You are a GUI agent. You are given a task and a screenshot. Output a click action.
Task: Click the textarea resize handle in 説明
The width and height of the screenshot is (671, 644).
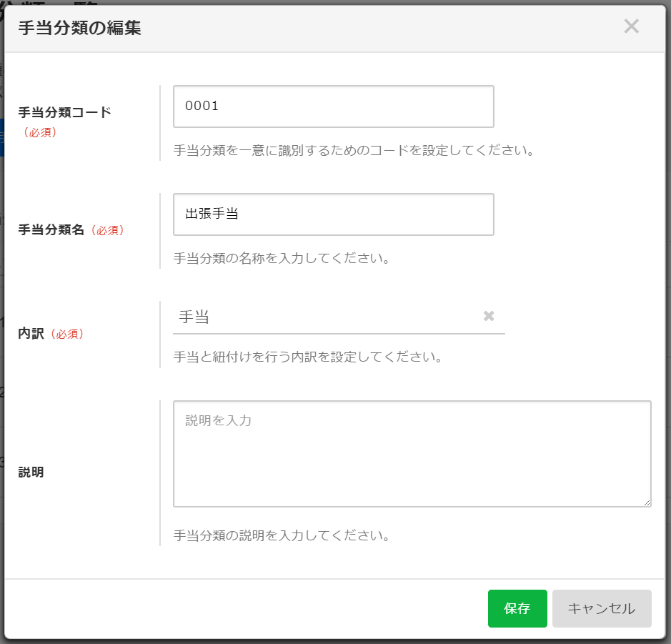tap(647, 502)
